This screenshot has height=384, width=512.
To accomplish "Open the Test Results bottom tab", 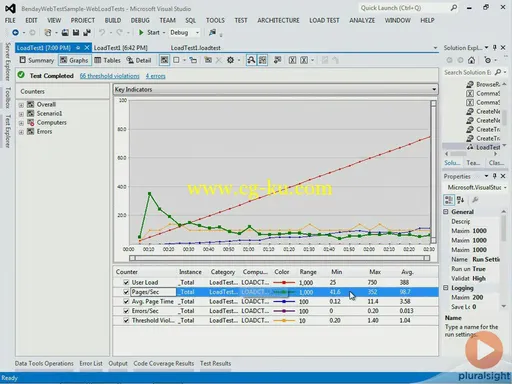I will click(215, 363).
